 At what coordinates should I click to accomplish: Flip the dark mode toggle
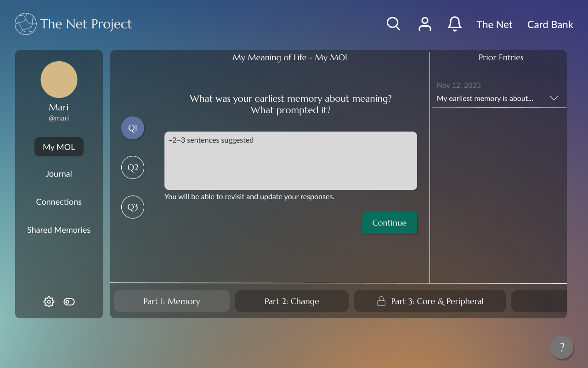point(69,302)
